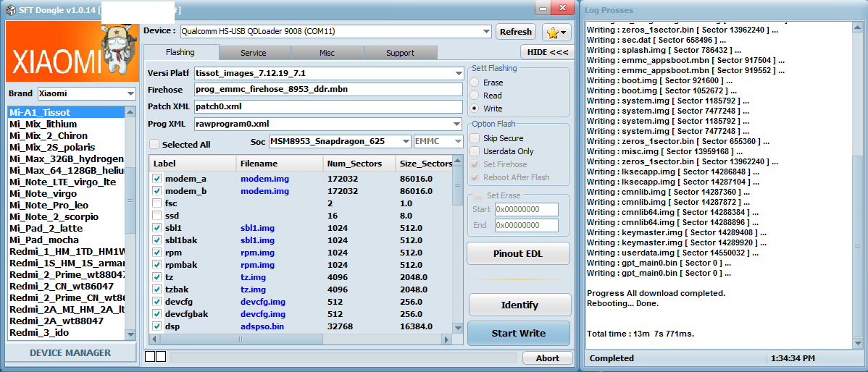Close the SFT Dongle window

coord(563,8)
